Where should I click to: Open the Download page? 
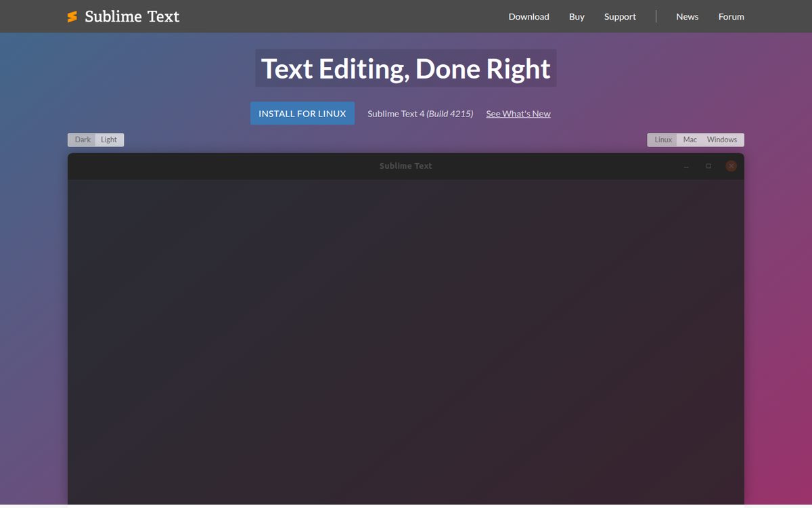tap(528, 16)
